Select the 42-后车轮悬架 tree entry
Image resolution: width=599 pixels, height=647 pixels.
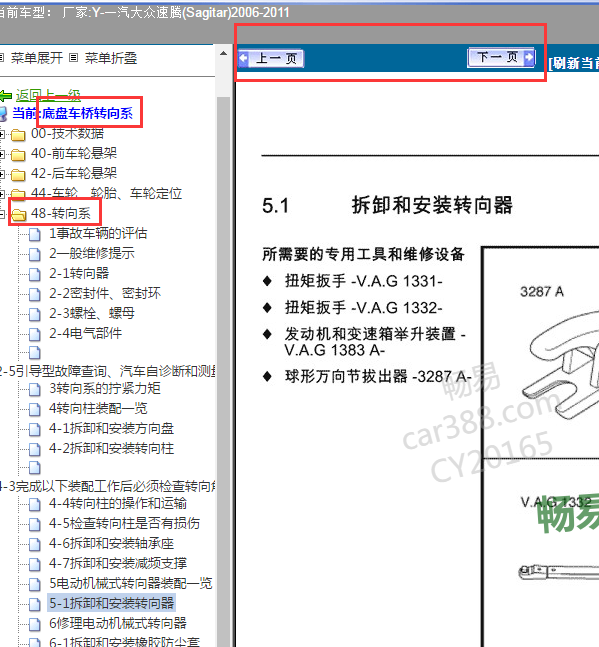(74, 173)
